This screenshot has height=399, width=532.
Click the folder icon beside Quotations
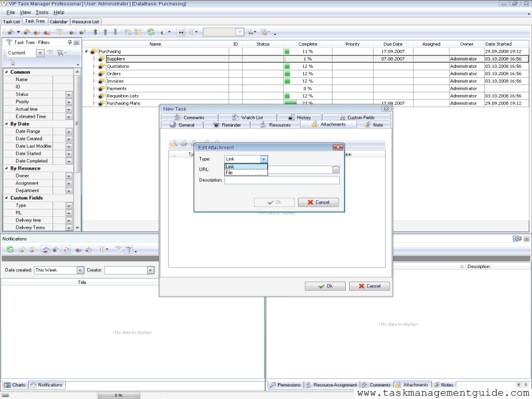pyautogui.click(x=101, y=66)
